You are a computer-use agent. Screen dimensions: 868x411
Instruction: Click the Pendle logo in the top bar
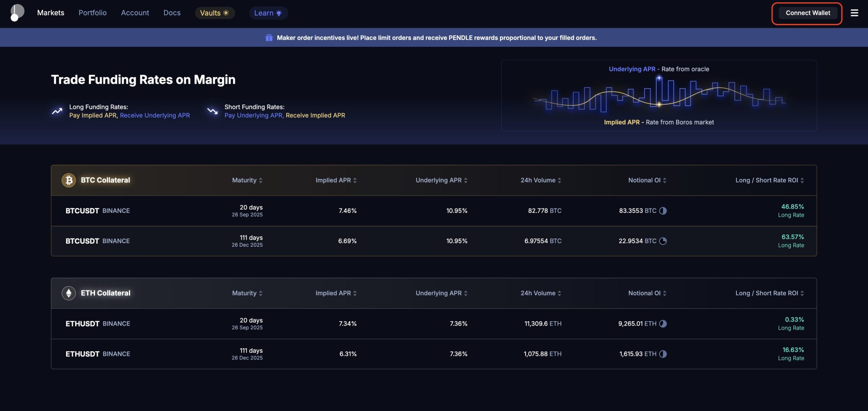pos(16,12)
